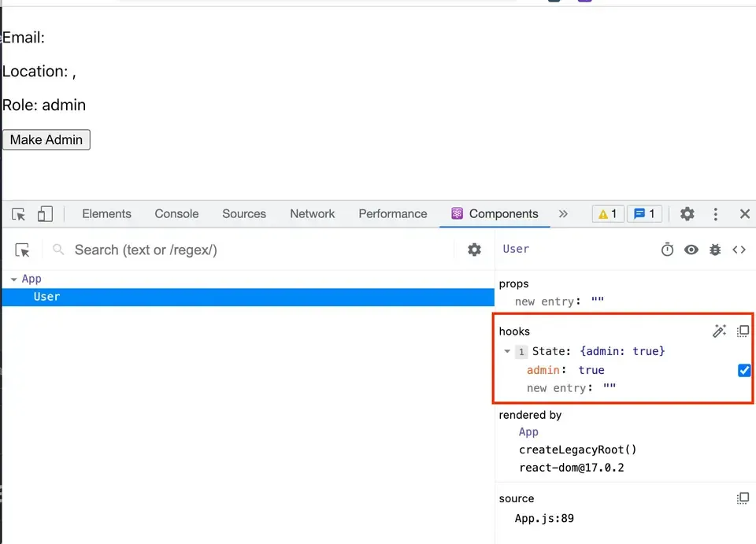The height and width of the screenshot is (544, 756).
Task: Open the Network tab
Action: pos(312,213)
